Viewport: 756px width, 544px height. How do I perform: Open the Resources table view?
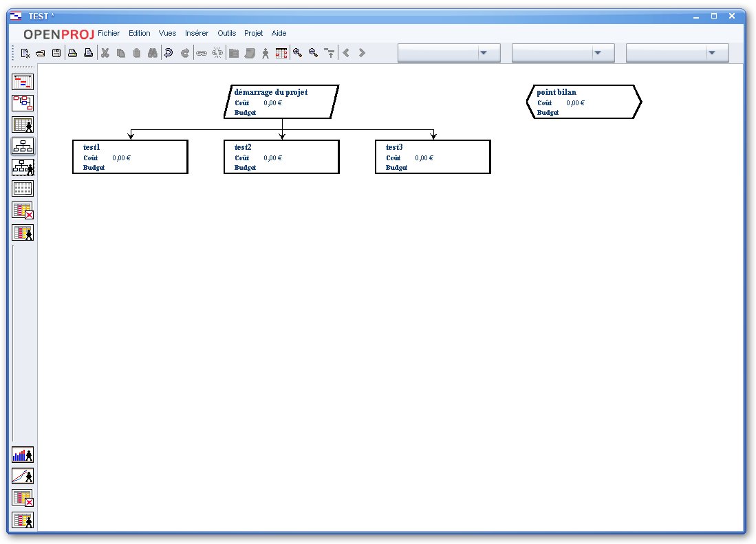tap(23, 124)
